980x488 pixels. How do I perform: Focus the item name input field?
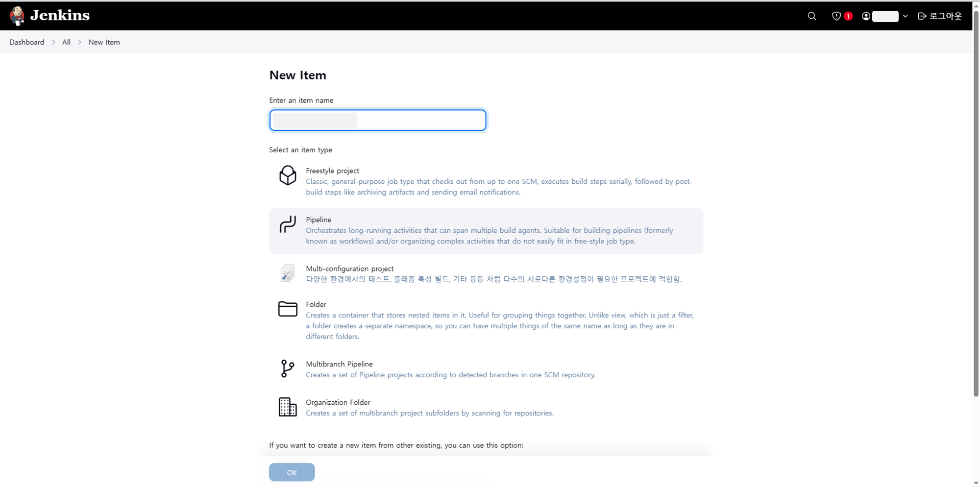coord(378,120)
